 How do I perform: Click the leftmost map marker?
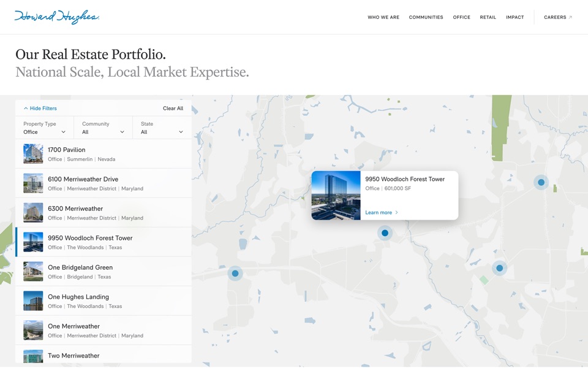coord(235,274)
